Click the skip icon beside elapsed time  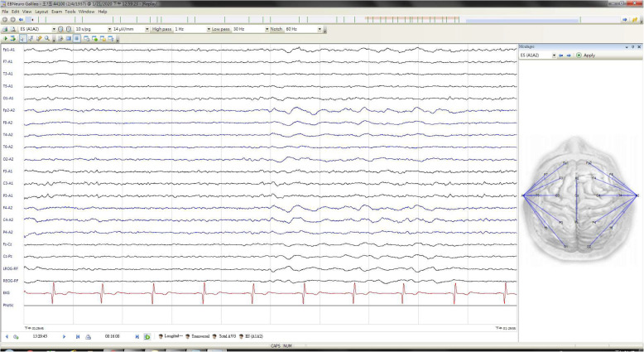coord(137,336)
